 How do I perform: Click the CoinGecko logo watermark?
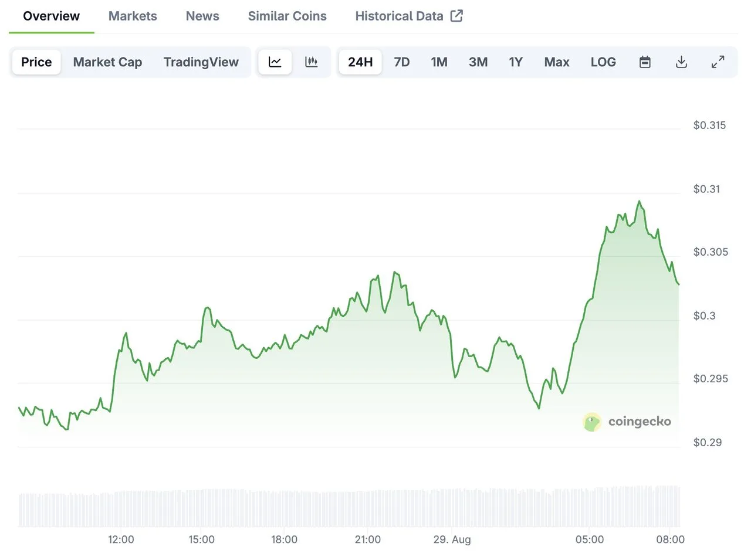[627, 422]
